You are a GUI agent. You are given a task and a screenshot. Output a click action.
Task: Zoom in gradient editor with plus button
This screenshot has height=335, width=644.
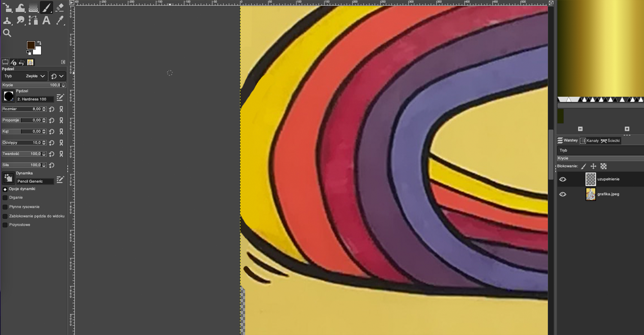point(627,129)
